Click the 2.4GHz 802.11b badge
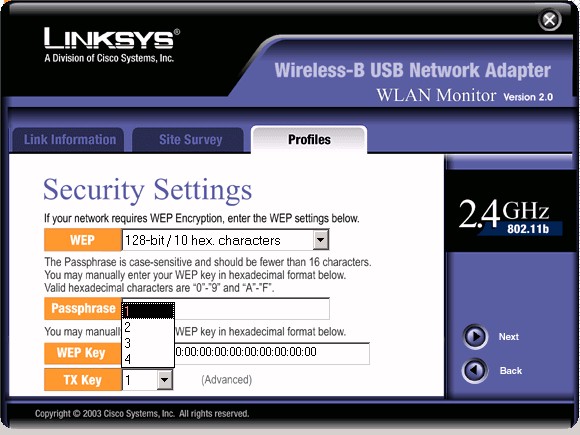 [510, 218]
